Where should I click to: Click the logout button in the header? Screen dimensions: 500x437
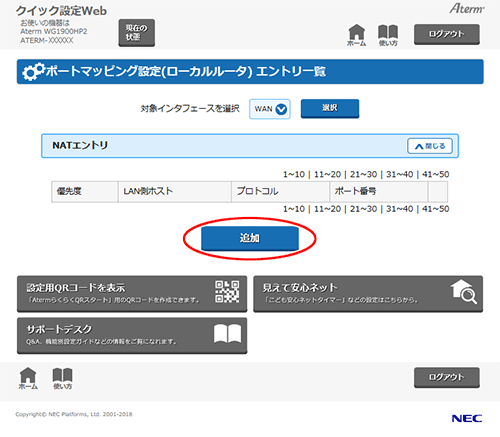[x=447, y=34]
